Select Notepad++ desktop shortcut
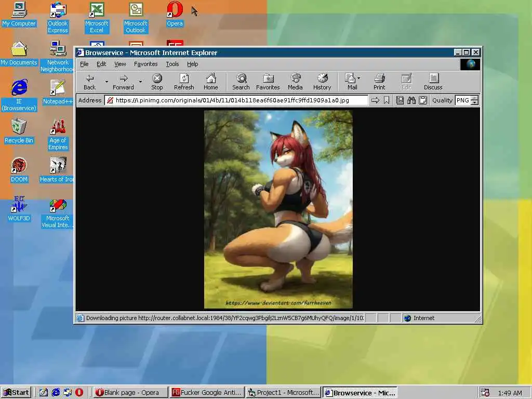 coord(58,92)
